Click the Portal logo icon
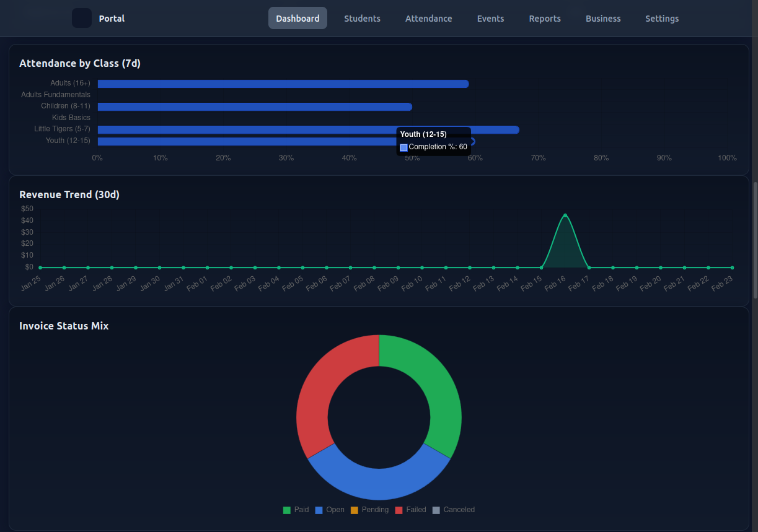Viewport: 758px width, 532px height. [81, 19]
